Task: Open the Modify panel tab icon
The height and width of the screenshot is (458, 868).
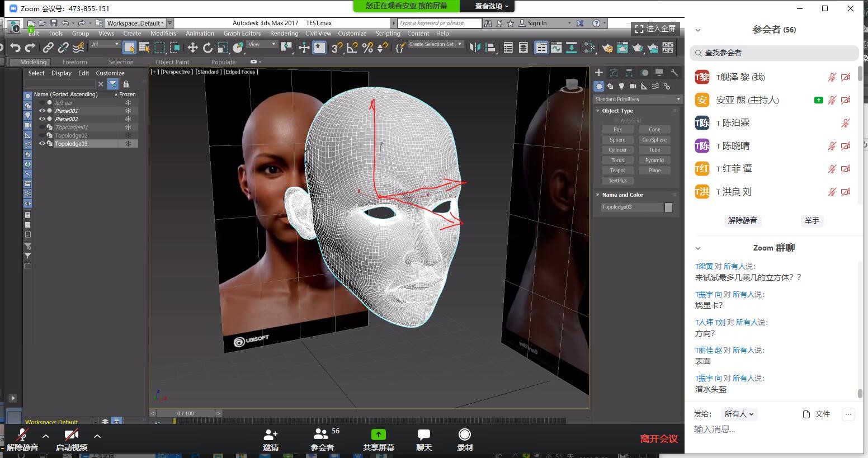Action: (614, 73)
